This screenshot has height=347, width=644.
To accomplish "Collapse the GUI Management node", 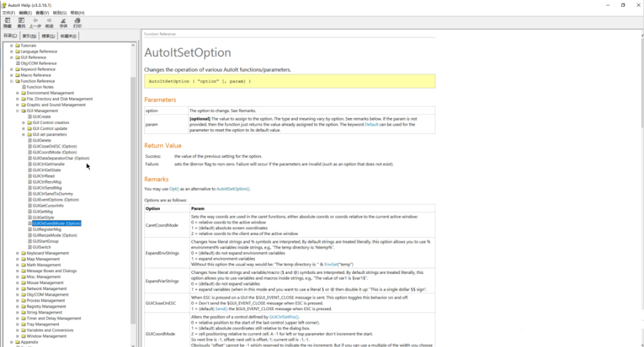I will point(17,111).
